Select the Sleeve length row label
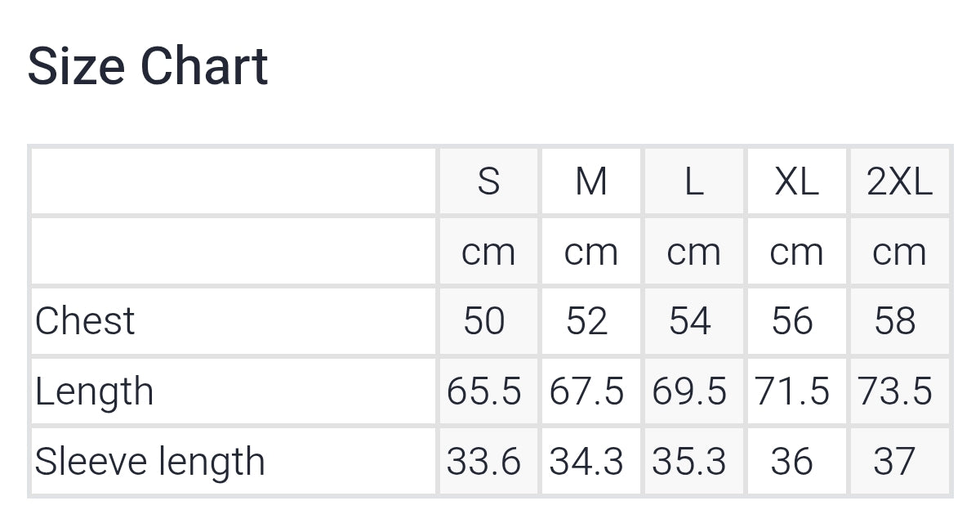This screenshot has height=532, width=980. pos(150,462)
